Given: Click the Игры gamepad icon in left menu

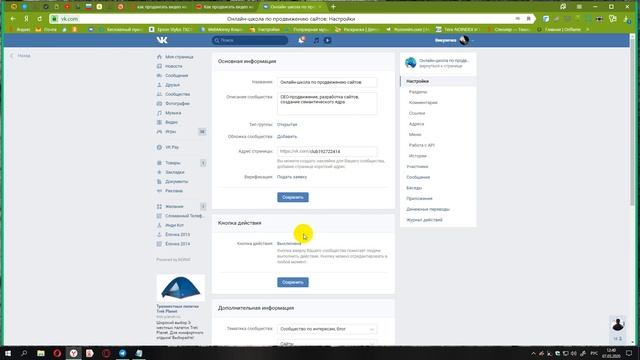Looking at the screenshot, I should (159, 131).
